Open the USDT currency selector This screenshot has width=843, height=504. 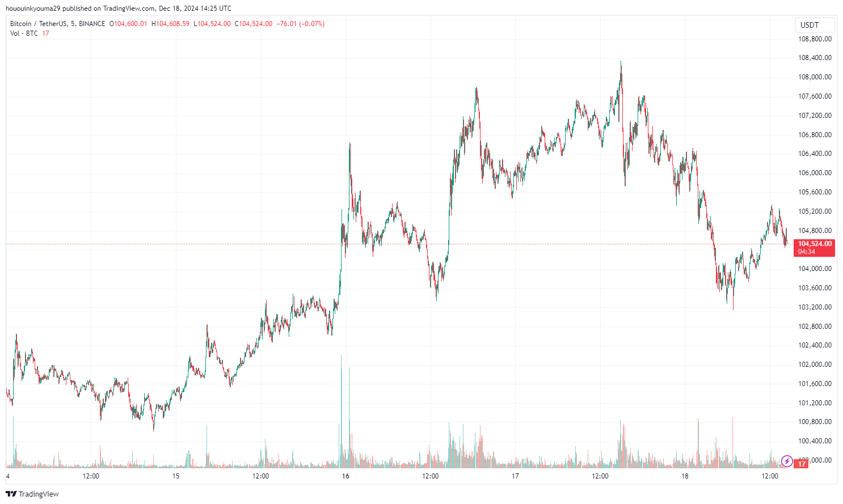(815, 25)
